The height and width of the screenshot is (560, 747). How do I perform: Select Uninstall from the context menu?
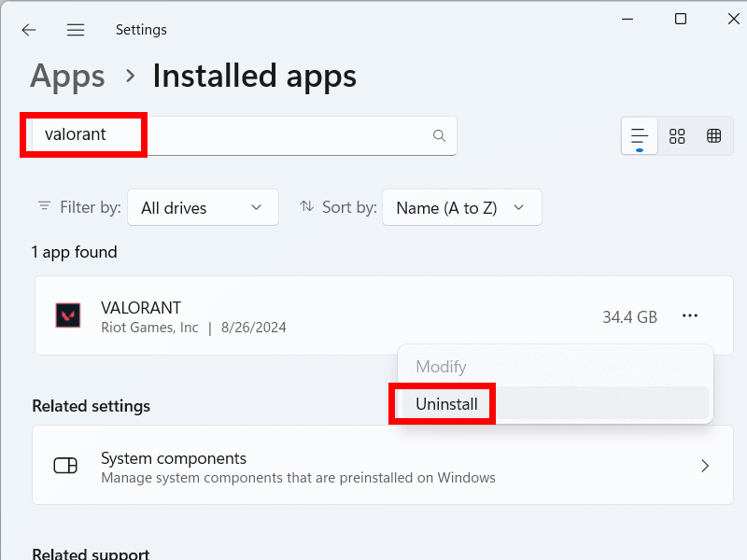[442, 404]
